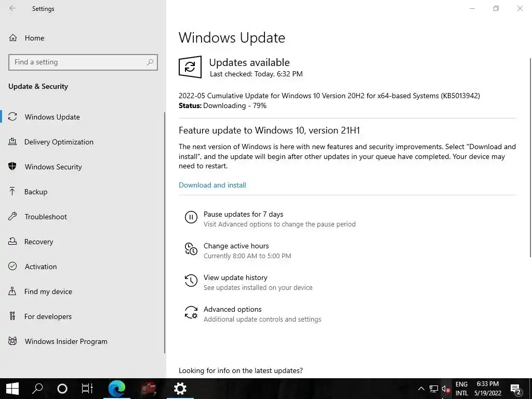532x399 pixels.
Task: Click the Download and install link
Action: click(212, 185)
